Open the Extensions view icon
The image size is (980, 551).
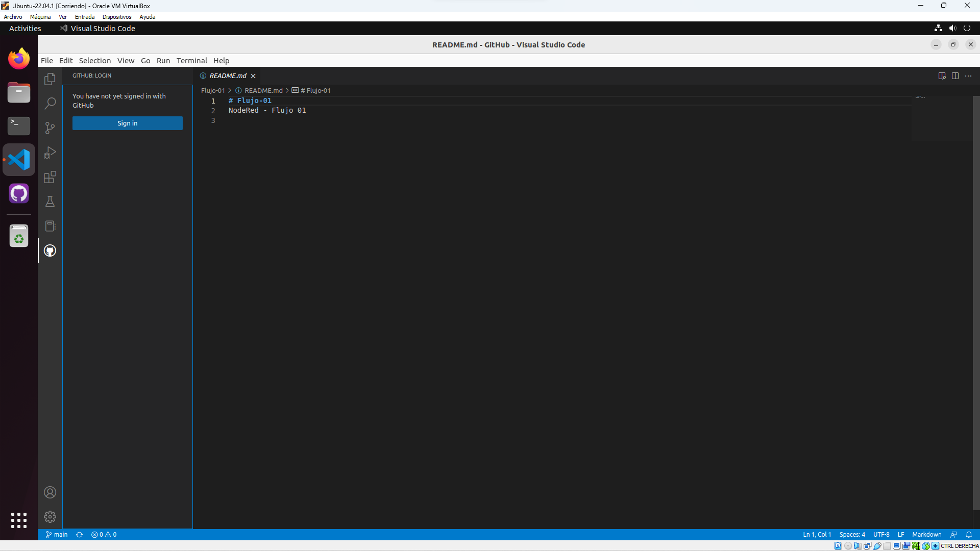click(50, 177)
